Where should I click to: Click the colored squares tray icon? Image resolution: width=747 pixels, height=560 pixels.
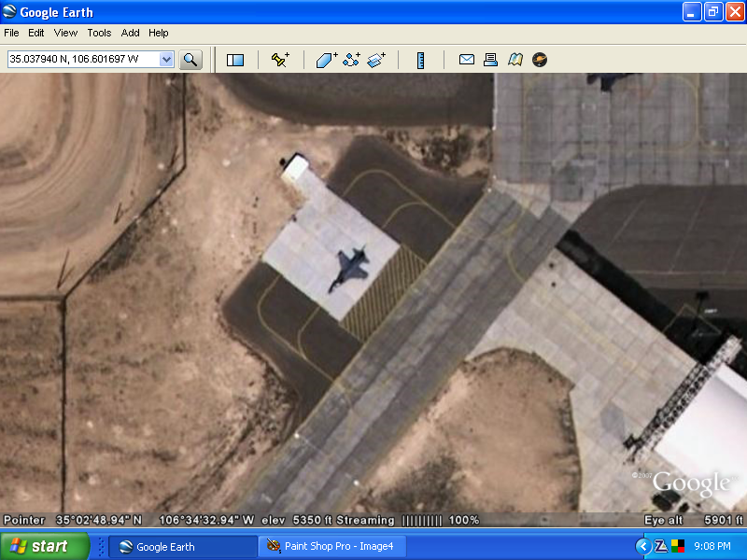click(678, 546)
